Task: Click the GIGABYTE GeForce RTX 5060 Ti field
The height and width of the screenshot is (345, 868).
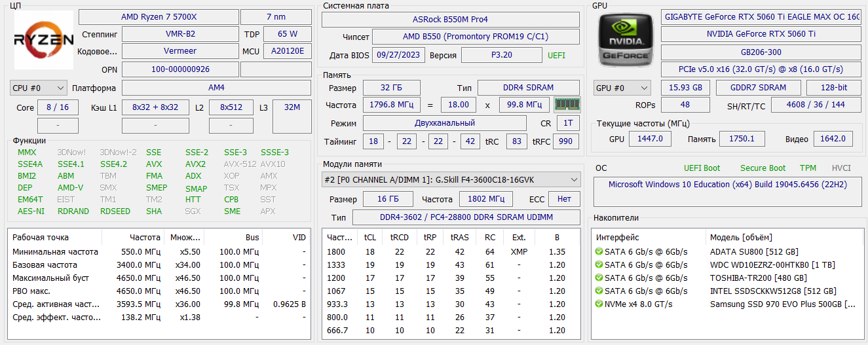Action: coord(762,17)
